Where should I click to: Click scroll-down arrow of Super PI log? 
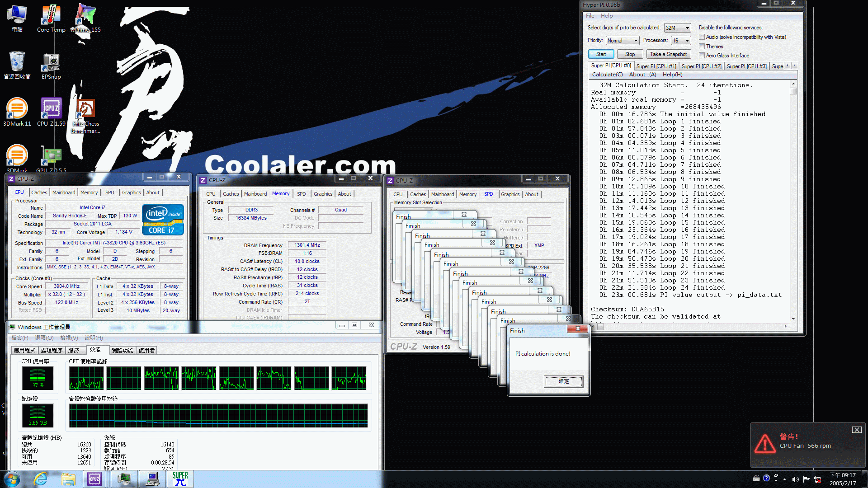tap(793, 319)
